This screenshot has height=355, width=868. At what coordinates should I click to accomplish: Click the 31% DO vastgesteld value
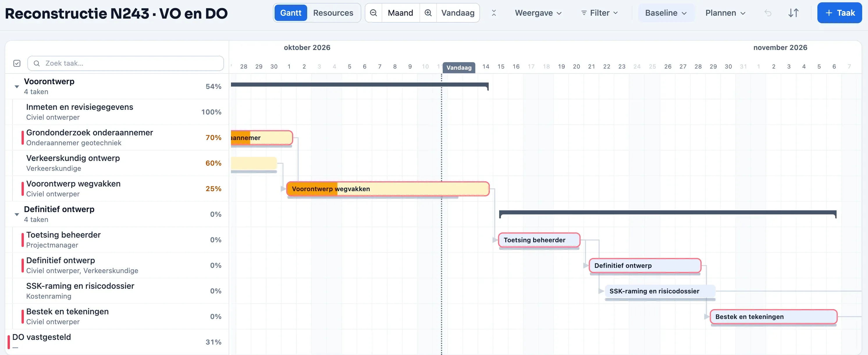coord(213,342)
